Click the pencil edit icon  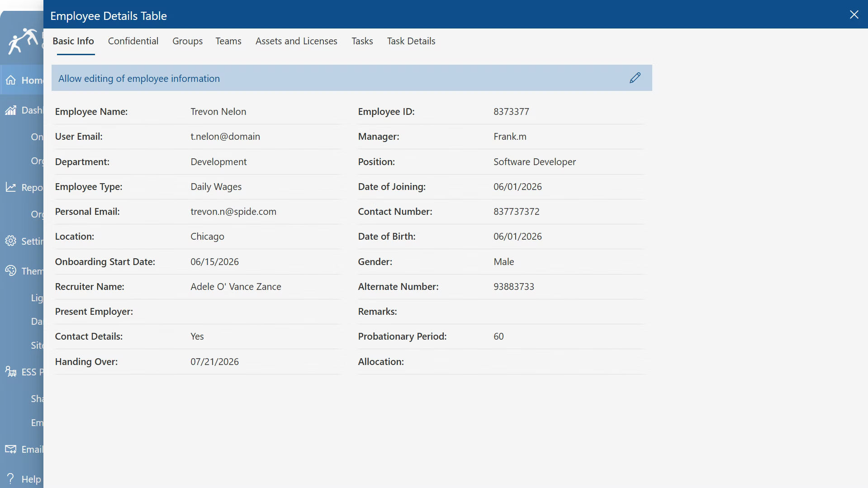click(635, 78)
